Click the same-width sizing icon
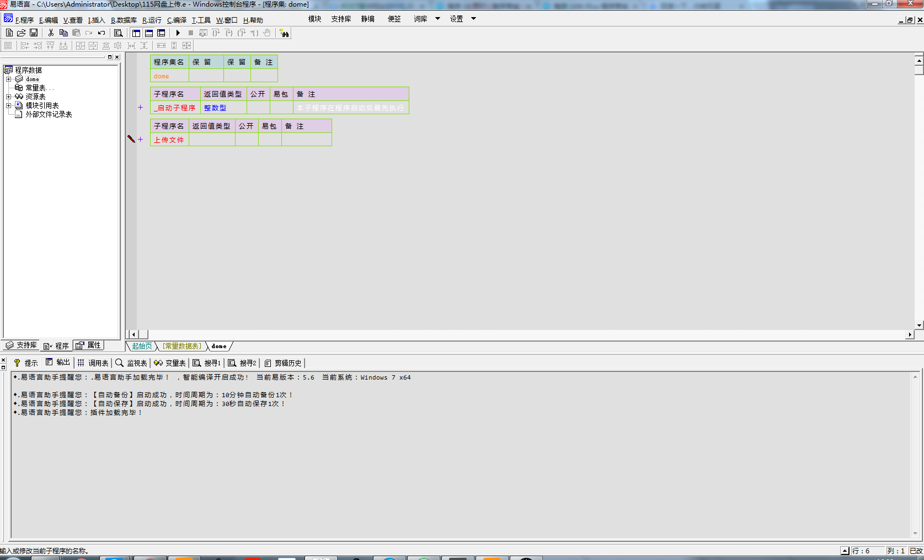924x560 pixels. [x=161, y=46]
